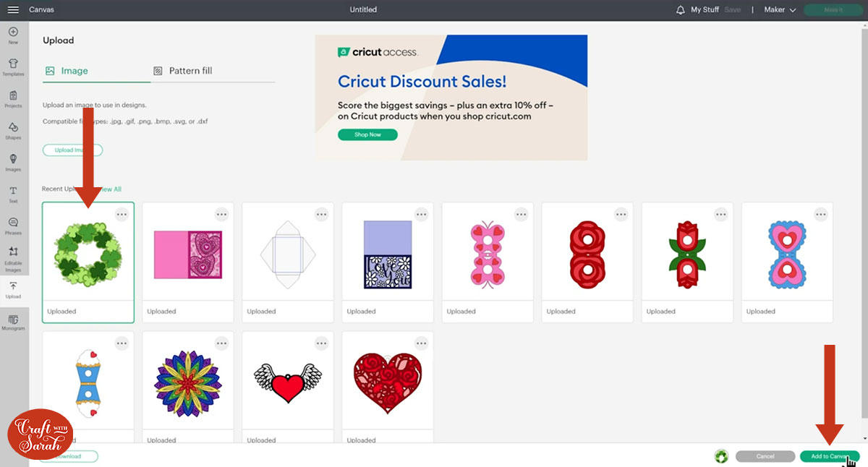Open the Editable Images panel
868x467 pixels.
[13, 257]
